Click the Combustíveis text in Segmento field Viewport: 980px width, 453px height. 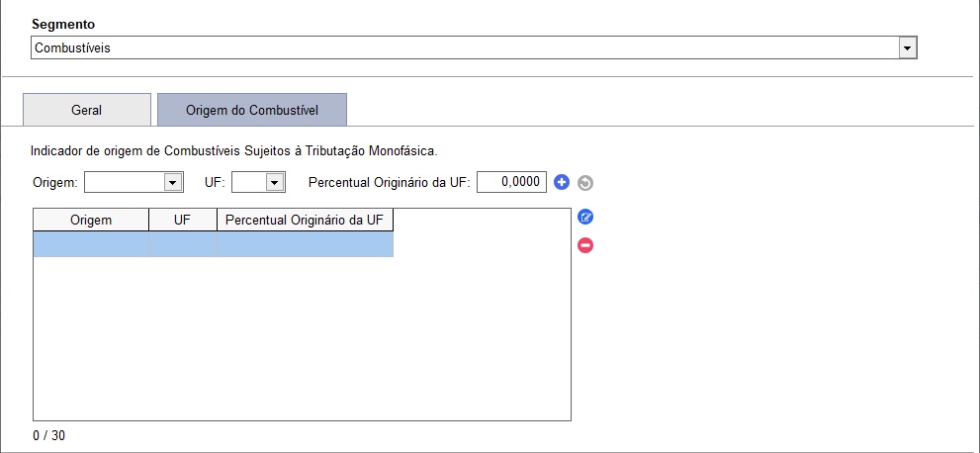click(72, 48)
